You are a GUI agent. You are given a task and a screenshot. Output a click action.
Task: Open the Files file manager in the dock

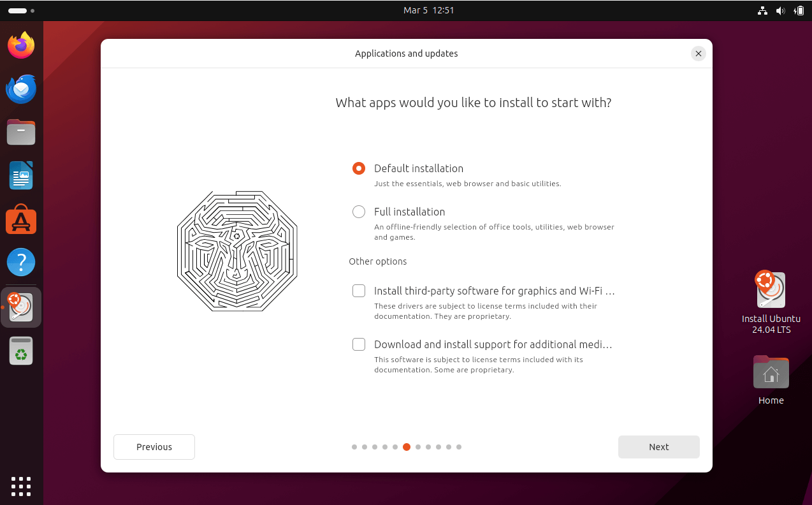coord(21,132)
